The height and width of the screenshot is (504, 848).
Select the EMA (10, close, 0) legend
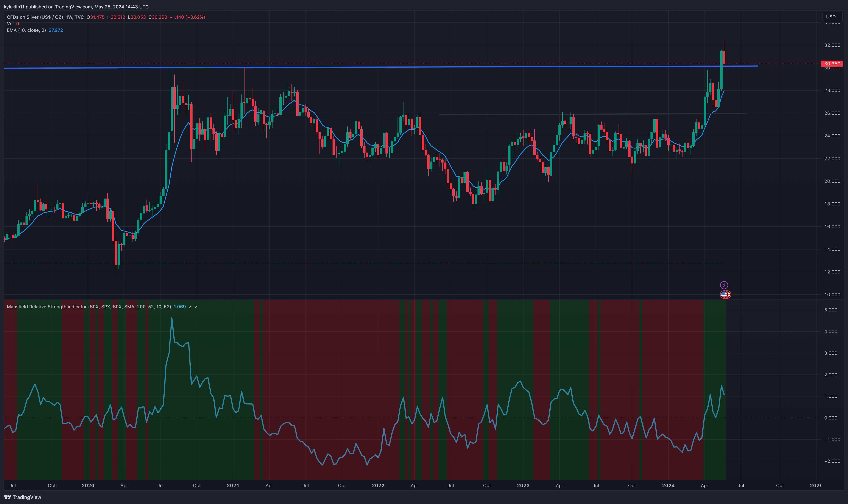[x=26, y=30]
